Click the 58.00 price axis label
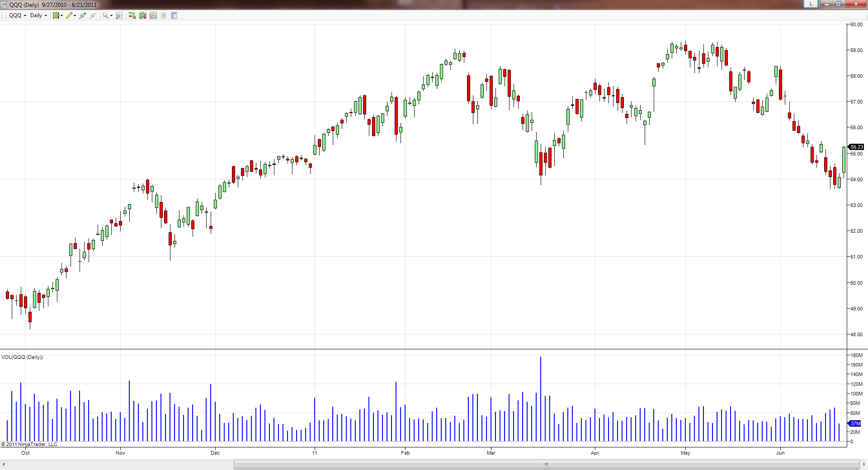 coord(856,76)
